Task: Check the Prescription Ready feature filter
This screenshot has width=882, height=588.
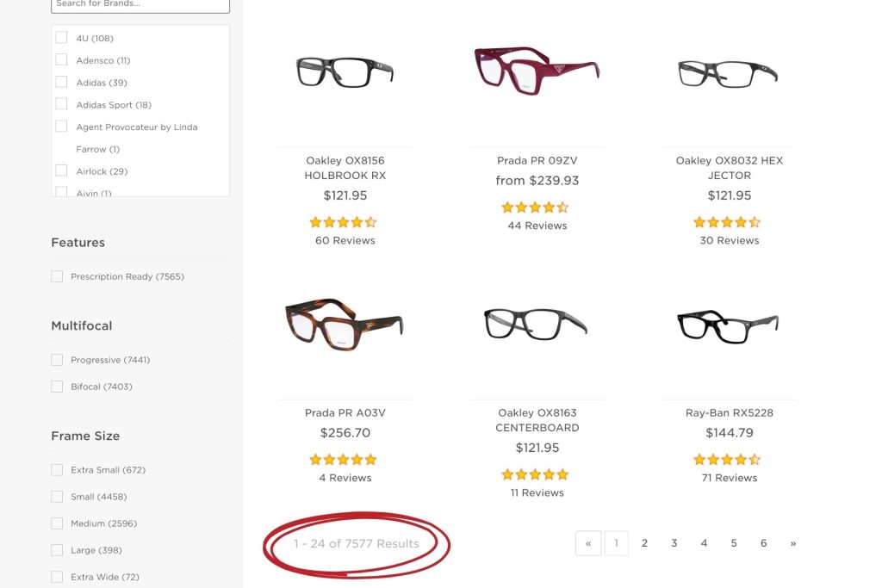Action: pos(57,276)
